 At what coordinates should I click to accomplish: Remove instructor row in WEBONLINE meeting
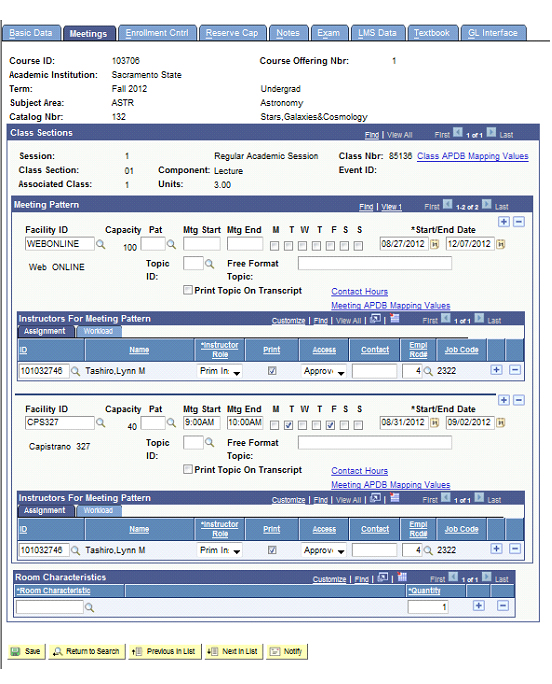tap(515, 370)
